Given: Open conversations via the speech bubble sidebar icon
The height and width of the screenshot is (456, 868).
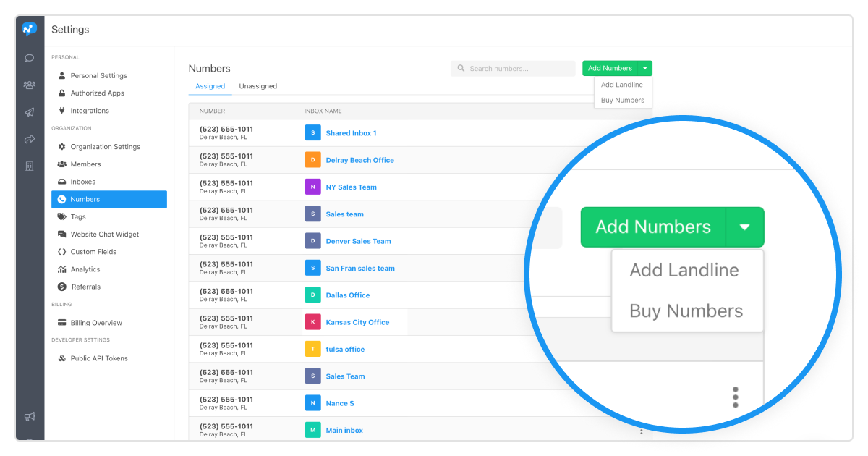Looking at the screenshot, I should (x=30, y=58).
